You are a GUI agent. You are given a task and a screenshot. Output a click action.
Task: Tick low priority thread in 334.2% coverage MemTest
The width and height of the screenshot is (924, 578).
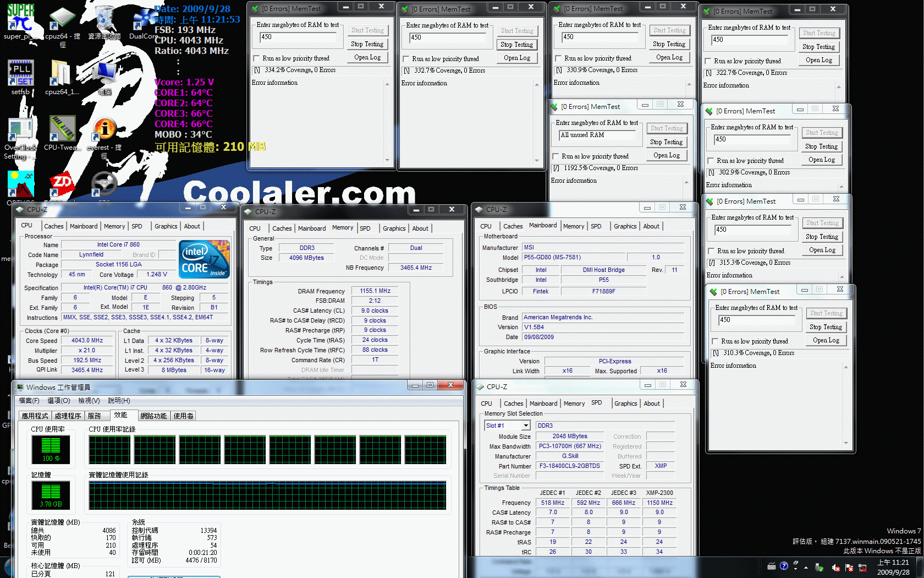tap(256, 58)
